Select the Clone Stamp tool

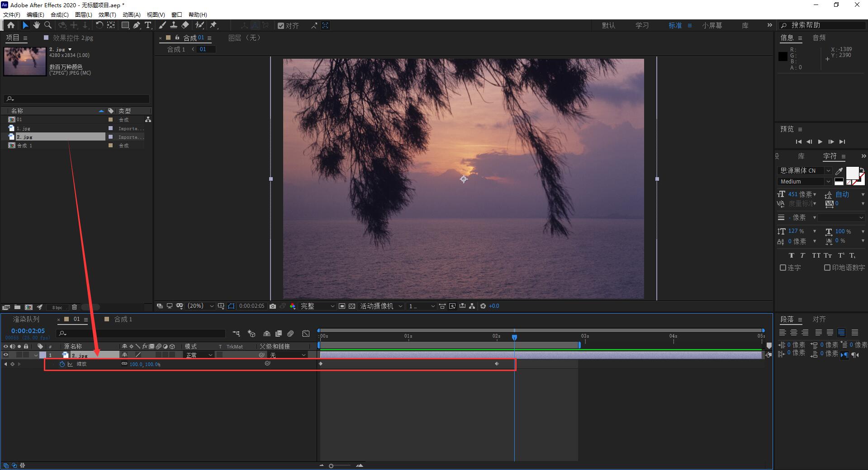click(173, 25)
